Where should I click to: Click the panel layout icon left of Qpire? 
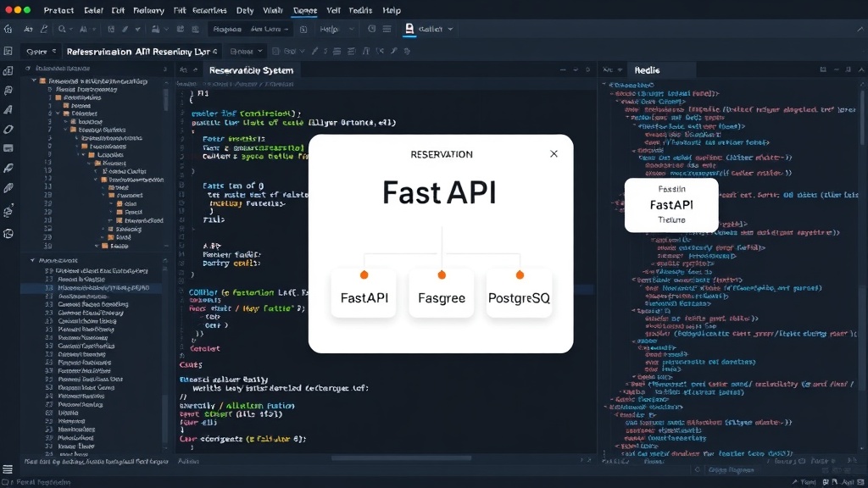[x=8, y=51]
